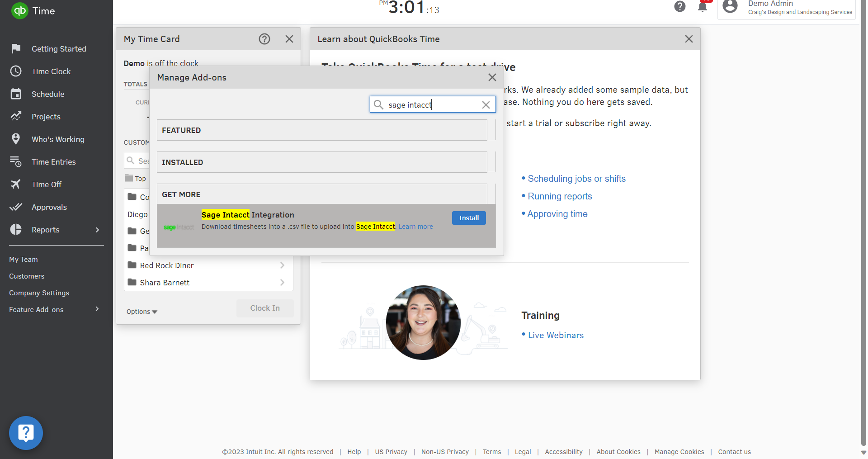The width and height of the screenshot is (868, 459).
Task: Open Manage Cookies footer link
Action: (679, 452)
